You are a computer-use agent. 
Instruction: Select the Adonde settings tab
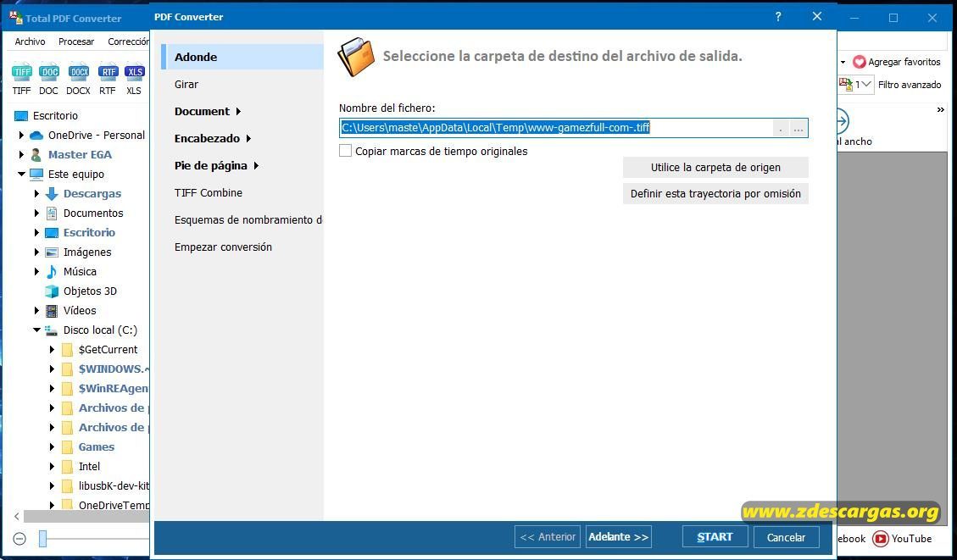(x=242, y=57)
